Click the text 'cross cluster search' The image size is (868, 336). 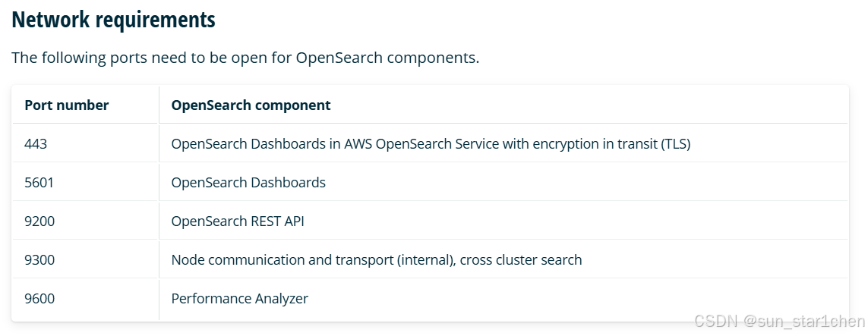click(521, 260)
